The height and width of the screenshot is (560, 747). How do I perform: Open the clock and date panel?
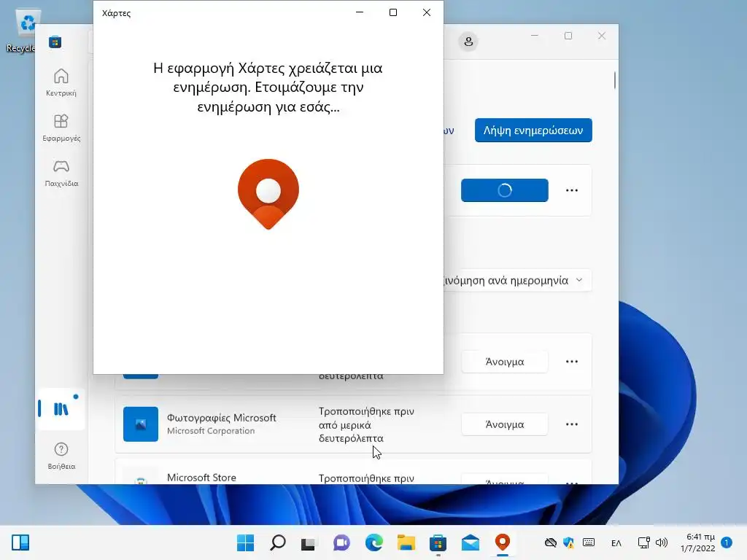pyautogui.click(x=697, y=542)
